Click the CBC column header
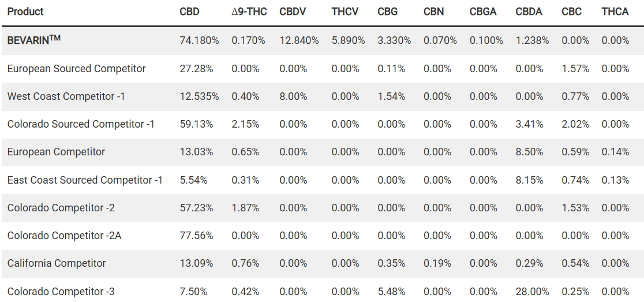 pos(571,12)
